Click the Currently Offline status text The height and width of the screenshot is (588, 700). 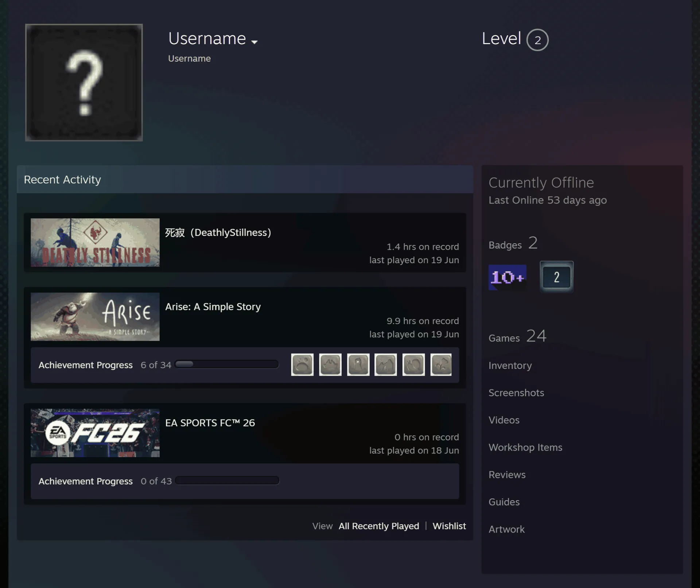[x=541, y=183]
